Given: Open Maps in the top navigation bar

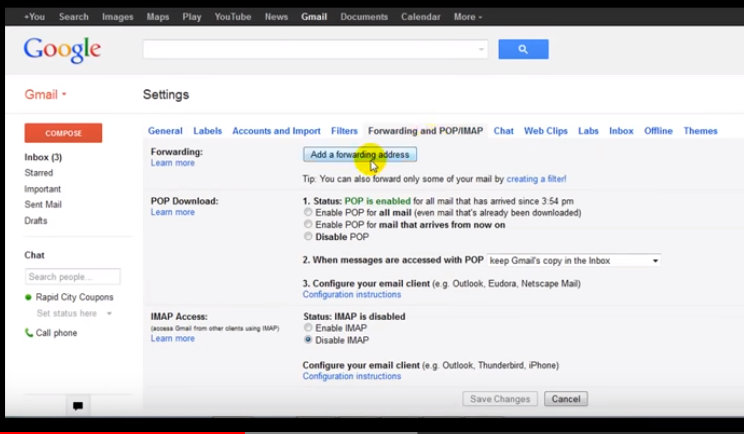Looking at the screenshot, I should point(158,17).
